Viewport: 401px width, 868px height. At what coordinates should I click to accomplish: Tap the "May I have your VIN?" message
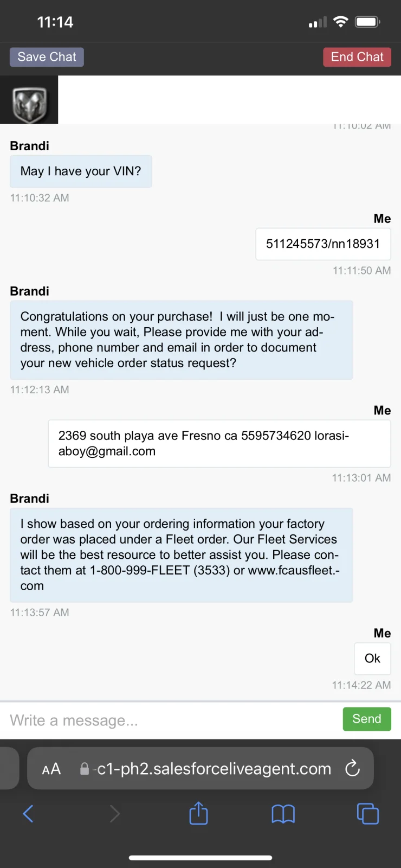click(x=81, y=171)
